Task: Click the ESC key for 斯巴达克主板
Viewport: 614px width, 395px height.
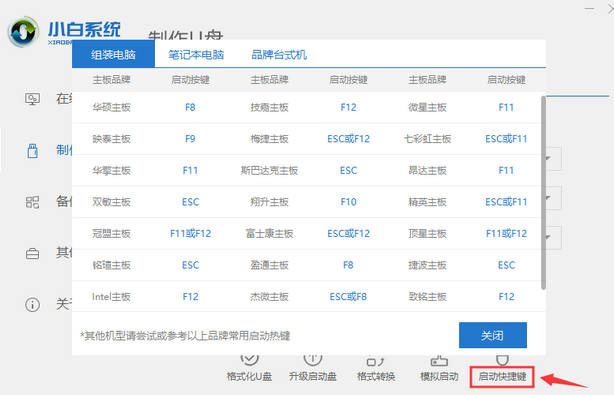Action: [x=349, y=170]
